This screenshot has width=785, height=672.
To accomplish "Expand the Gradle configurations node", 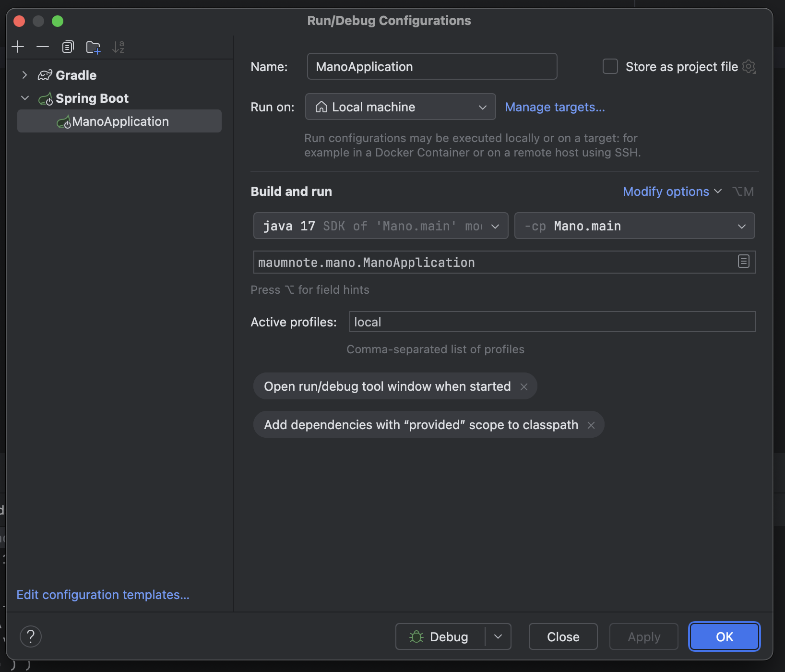I will (x=24, y=75).
